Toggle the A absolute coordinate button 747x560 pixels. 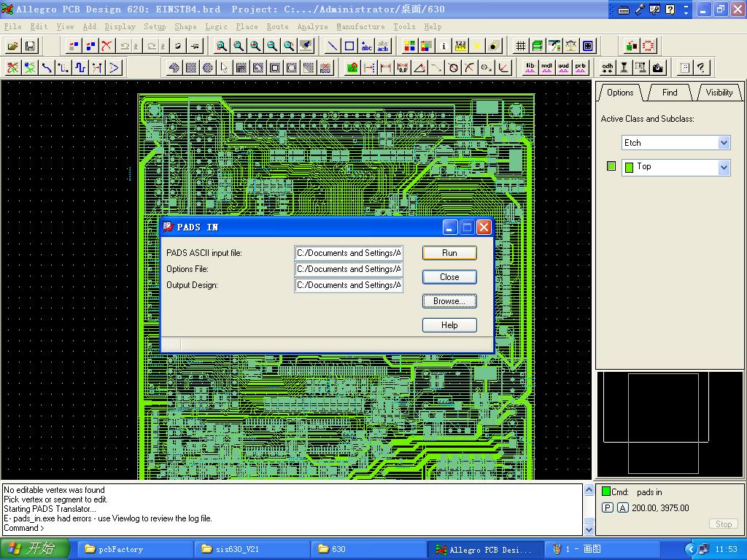[622, 508]
